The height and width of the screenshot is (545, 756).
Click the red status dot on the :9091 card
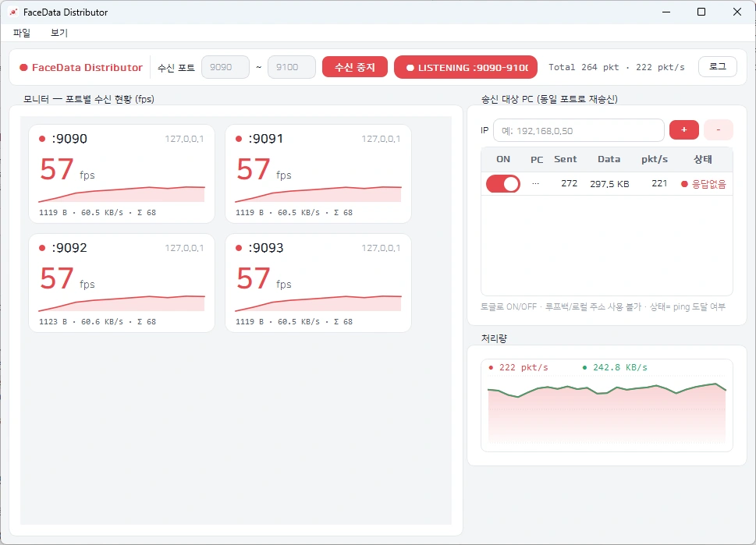pyautogui.click(x=239, y=139)
